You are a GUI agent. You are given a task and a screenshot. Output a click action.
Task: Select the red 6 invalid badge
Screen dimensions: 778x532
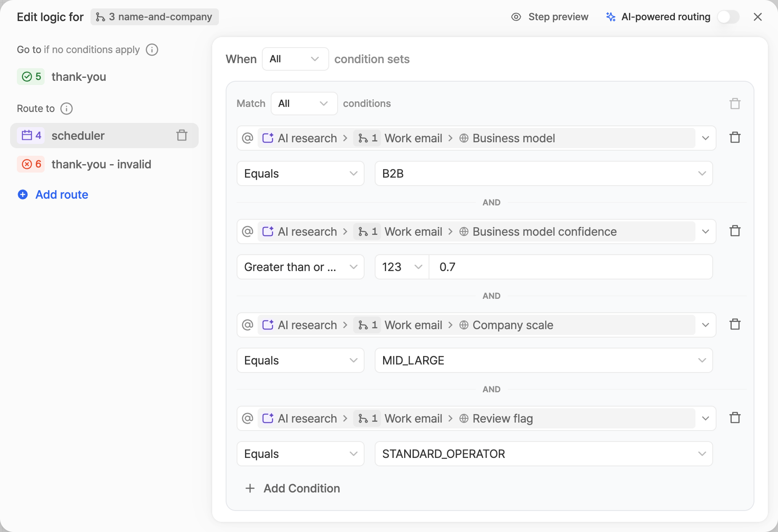[31, 164]
